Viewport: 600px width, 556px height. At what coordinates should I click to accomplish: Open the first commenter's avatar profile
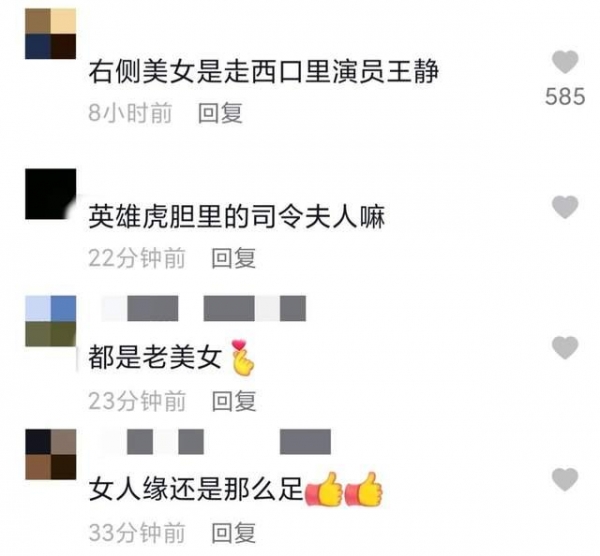(51, 34)
